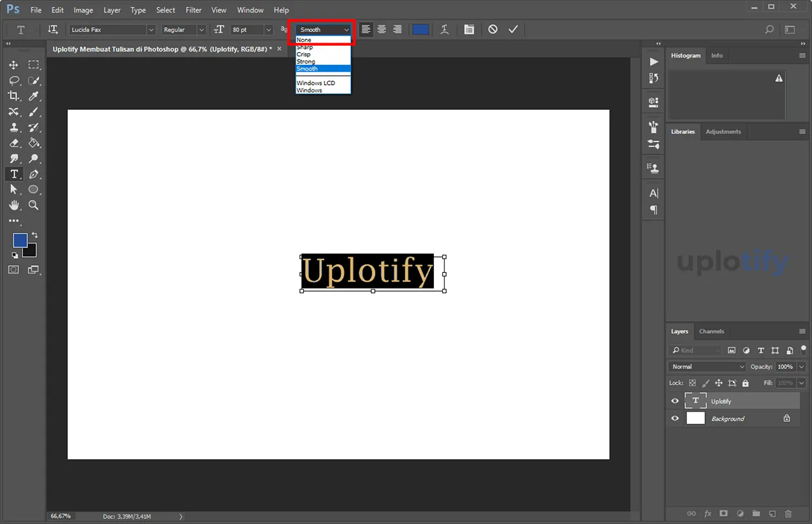The height and width of the screenshot is (524, 812).
Task: Select the Smudge tool
Action: click(13, 159)
